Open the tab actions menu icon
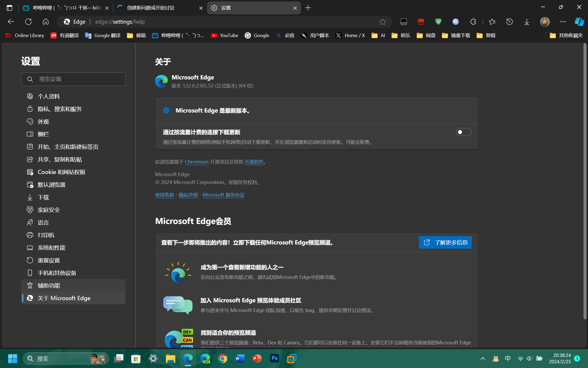The width and height of the screenshot is (588, 368). [9, 8]
